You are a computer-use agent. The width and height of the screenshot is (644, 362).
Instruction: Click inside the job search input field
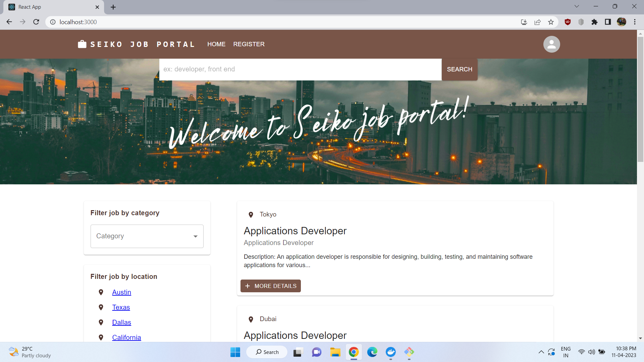point(300,69)
